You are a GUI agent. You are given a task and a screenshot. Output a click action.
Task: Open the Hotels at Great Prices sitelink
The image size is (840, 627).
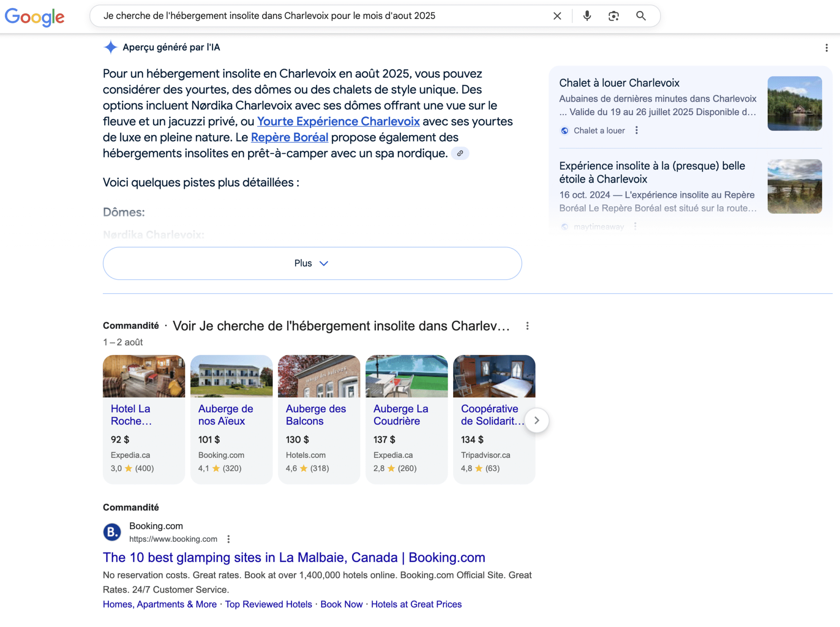416,604
